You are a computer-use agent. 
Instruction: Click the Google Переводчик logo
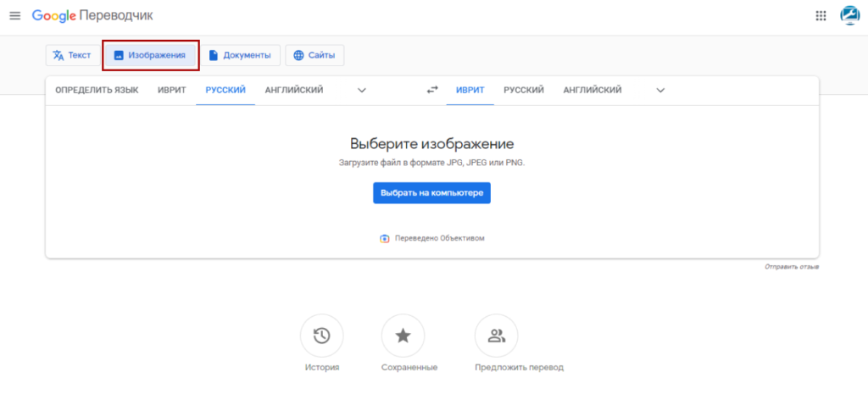point(92,15)
